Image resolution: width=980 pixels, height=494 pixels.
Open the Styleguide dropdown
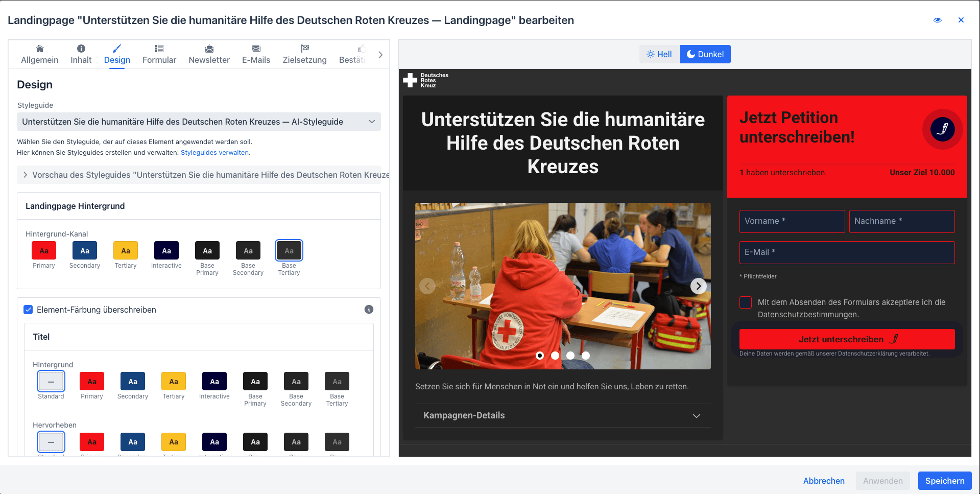click(199, 122)
